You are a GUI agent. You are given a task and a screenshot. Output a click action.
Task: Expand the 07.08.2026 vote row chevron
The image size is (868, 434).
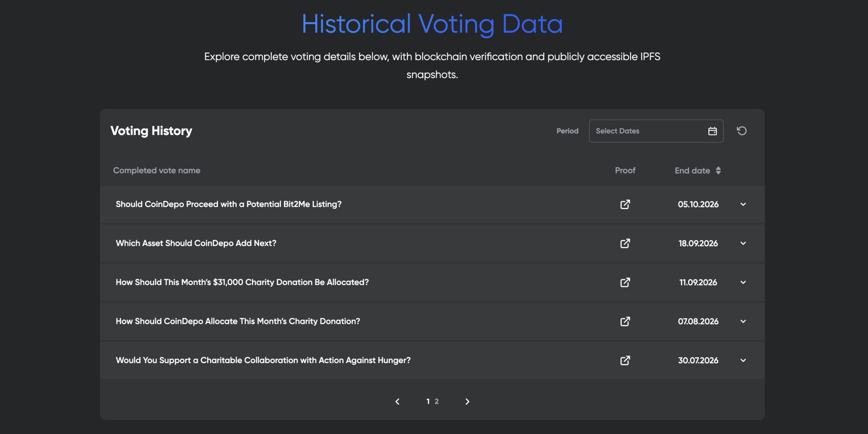[743, 322]
